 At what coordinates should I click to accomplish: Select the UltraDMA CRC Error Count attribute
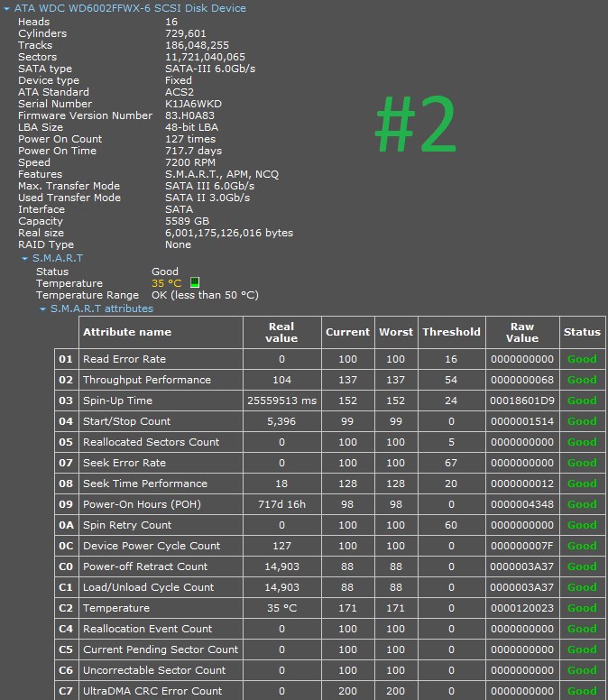[152, 691]
